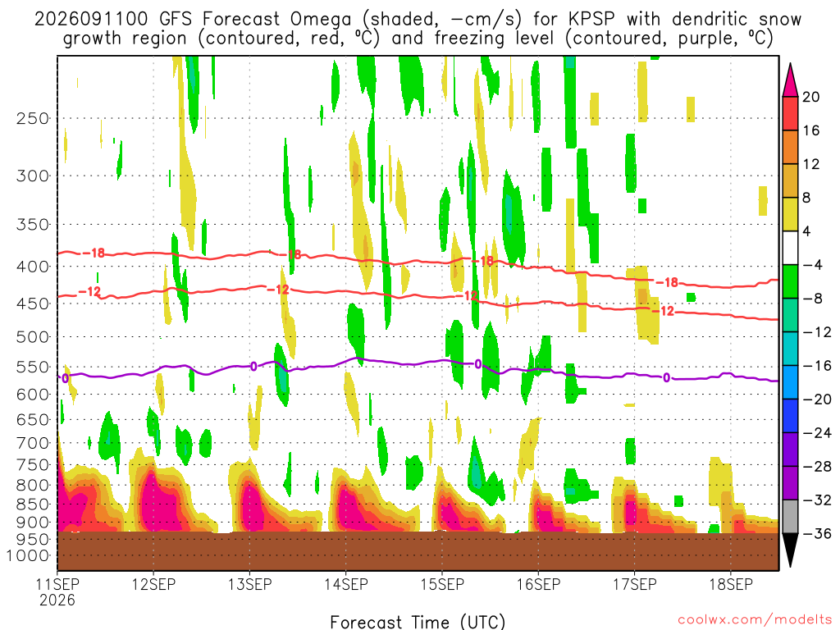
Task: Select the 11SEP 2026 axis label
Action: 57,592
